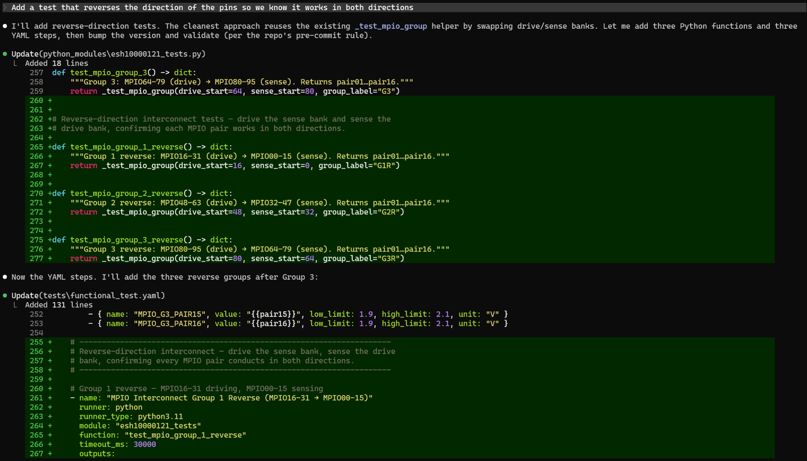Click line number 252 in the YAML diff
Screen dimensions: 807x461
36,314
